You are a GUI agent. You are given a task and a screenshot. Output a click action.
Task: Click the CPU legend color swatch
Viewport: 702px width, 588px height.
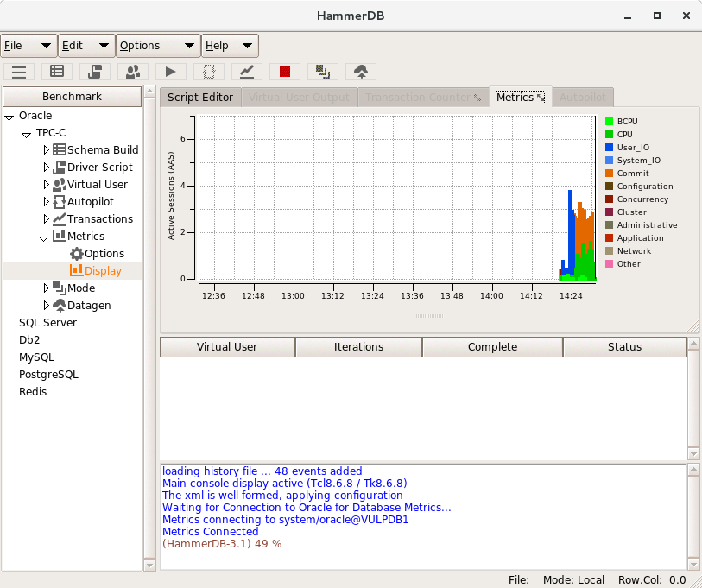coord(609,135)
